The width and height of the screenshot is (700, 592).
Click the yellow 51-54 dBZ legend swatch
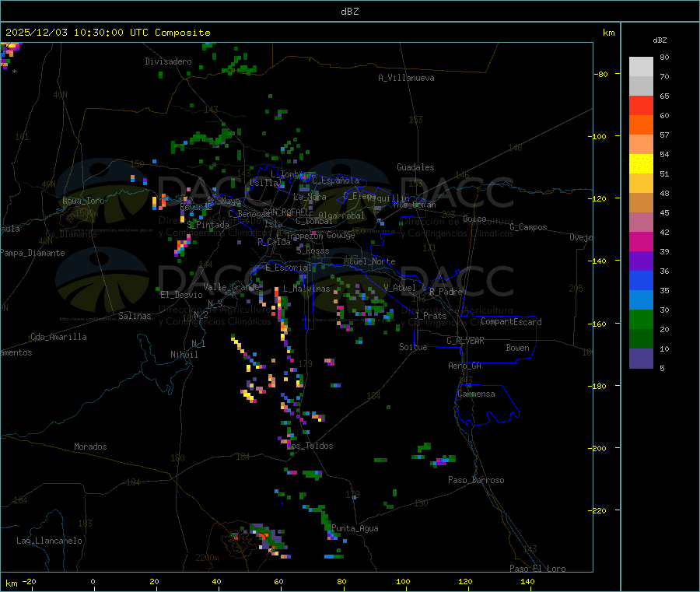pos(641,164)
